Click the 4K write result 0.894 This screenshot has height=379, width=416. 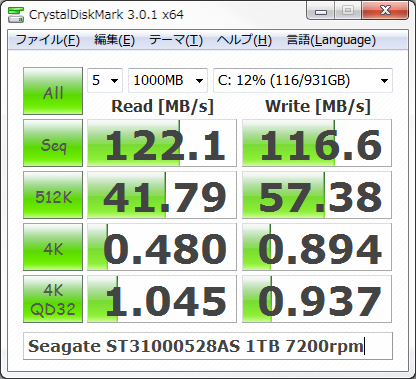[x=317, y=247]
